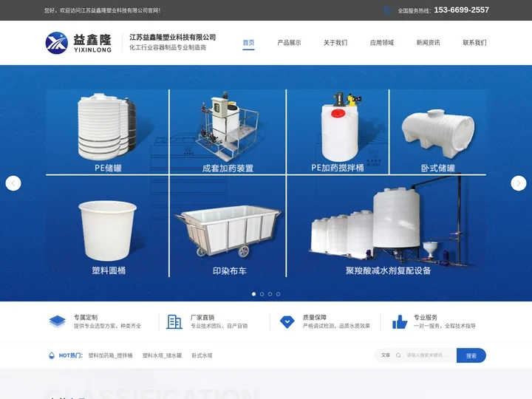The width and height of the screenshot is (532, 399).
Task: Open hot link 塑料水塔_储水罐
Action: pos(162,355)
